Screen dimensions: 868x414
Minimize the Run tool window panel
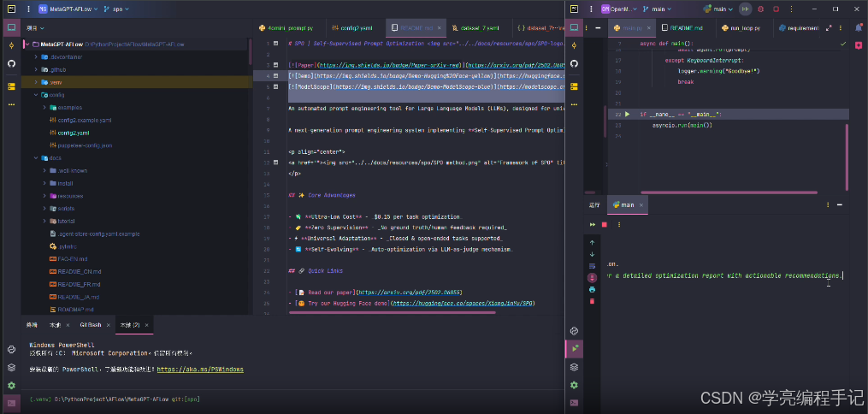coord(841,204)
